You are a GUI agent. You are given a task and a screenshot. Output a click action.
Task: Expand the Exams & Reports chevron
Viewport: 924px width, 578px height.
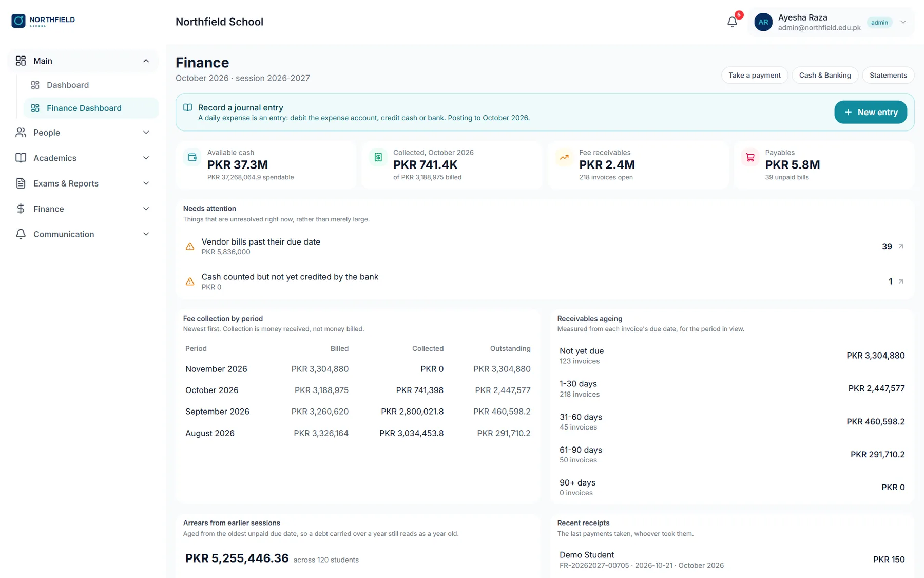(146, 183)
